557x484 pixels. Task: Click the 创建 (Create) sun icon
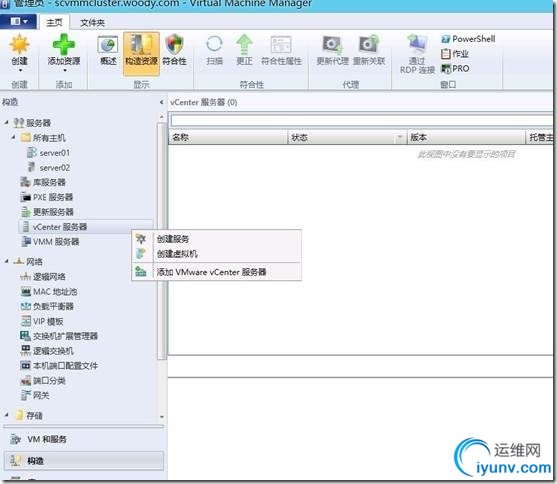(19, 44)
